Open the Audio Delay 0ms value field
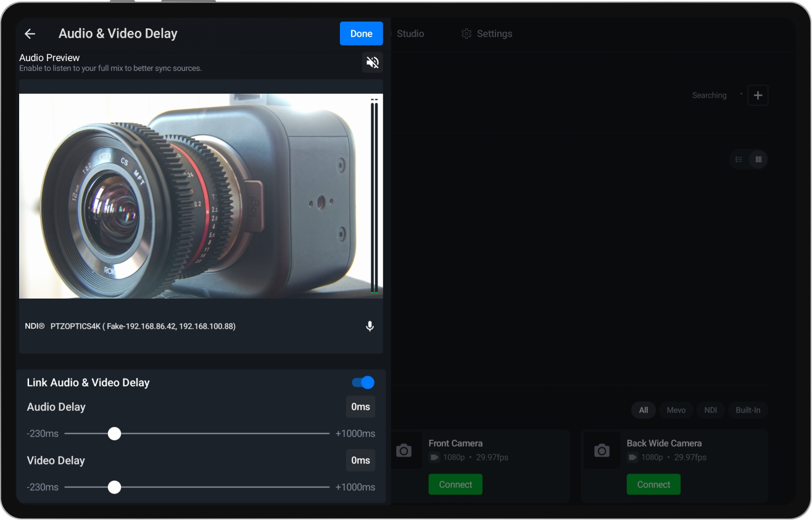Screen dimensions: 812x520 360,407
